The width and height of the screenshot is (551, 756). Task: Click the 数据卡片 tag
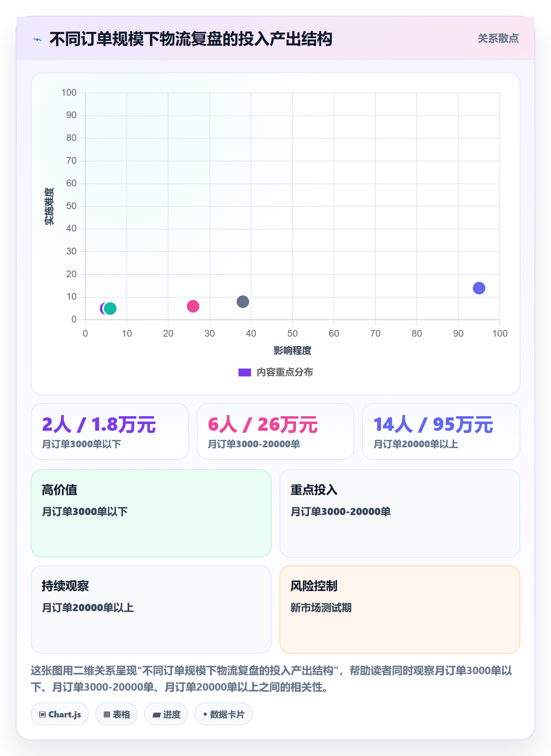(x=224, y=714)
